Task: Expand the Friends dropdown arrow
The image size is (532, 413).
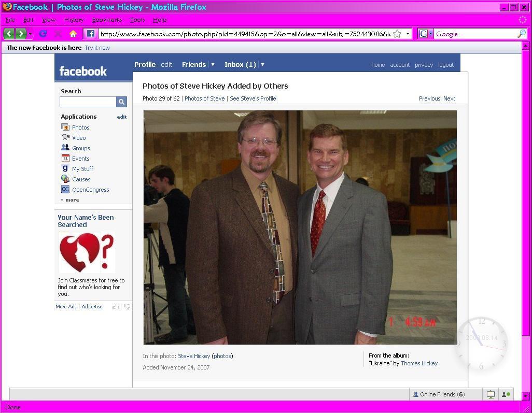Action: [213, 64]
